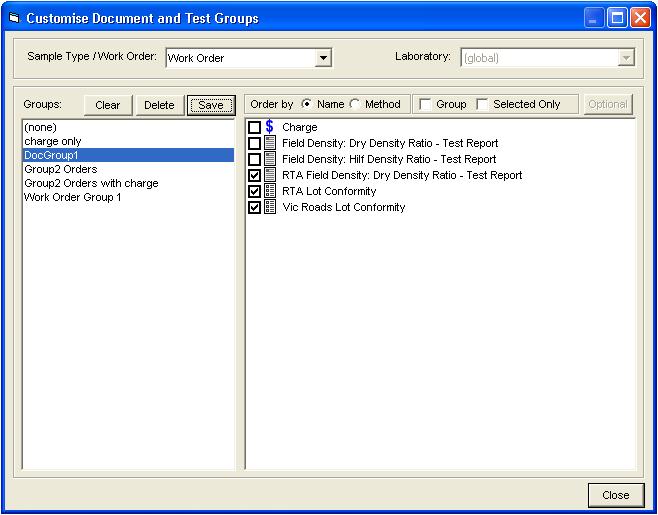Select the Method radio button
The image size is (658, 515).
click(x=355, y=104)
